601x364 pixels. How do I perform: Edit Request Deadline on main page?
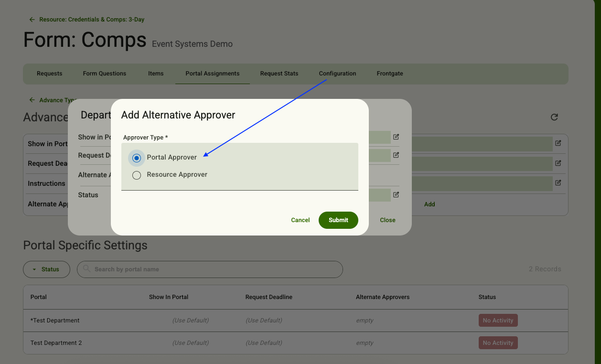pos(558,163)
